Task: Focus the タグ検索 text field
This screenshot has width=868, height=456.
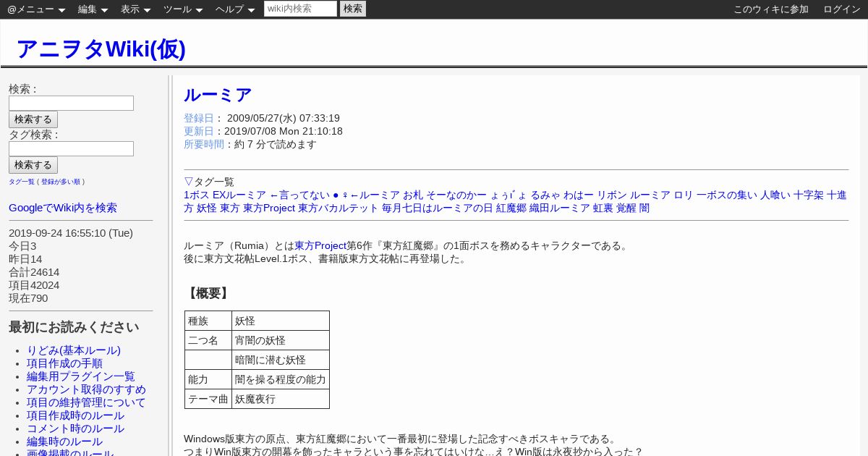Action: pyautogui.click(x=71, y=148)
